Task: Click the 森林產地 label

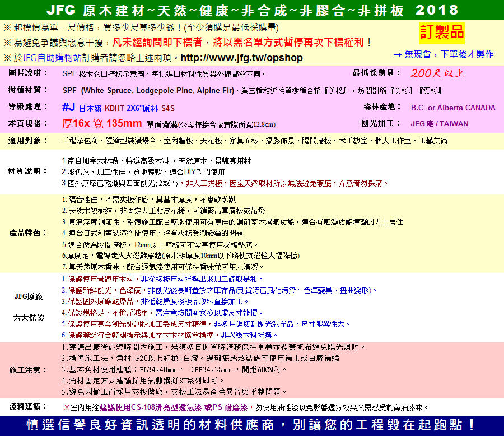Action: pos(382,106)
